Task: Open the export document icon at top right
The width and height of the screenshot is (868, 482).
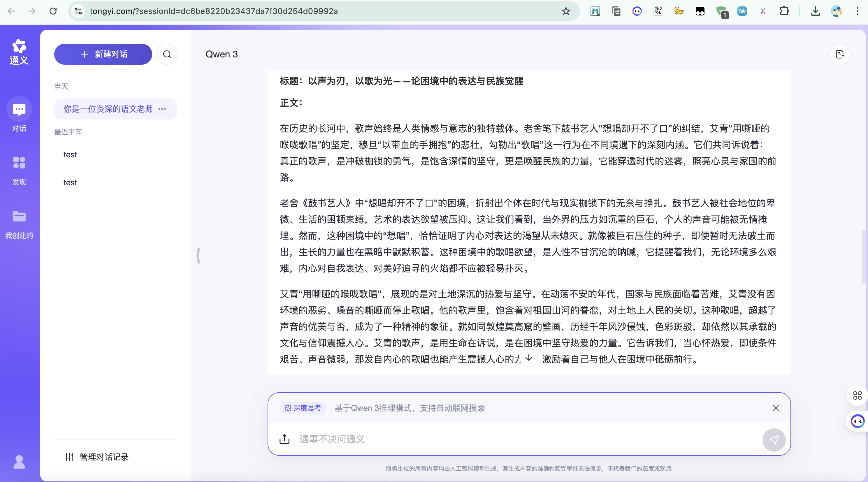Action: click(840, 54)
